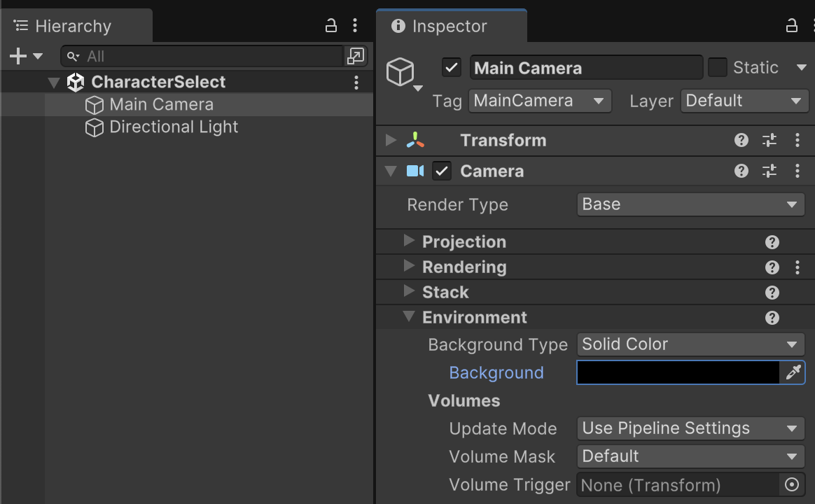Click the Main Camera name field
This screenshot has width=815, height=504.
click(x=585, y=68)
